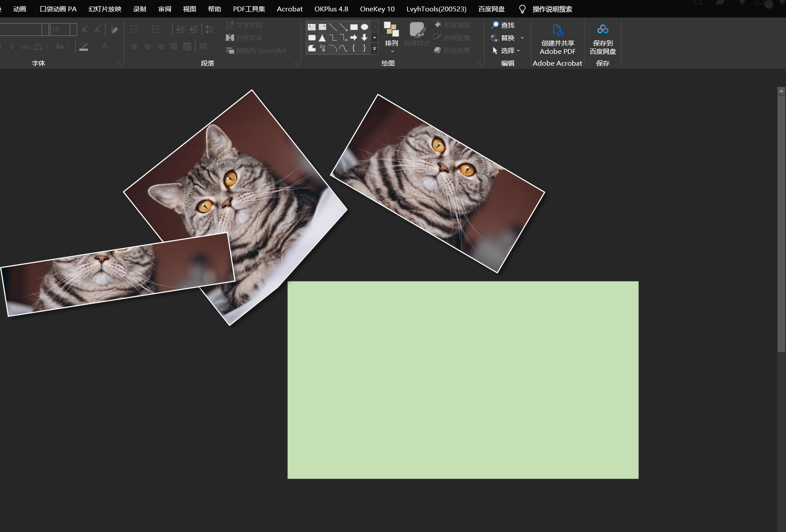Select the elbow connector shape
This screenshot has height=532, width=786.
tap(333, 38)
